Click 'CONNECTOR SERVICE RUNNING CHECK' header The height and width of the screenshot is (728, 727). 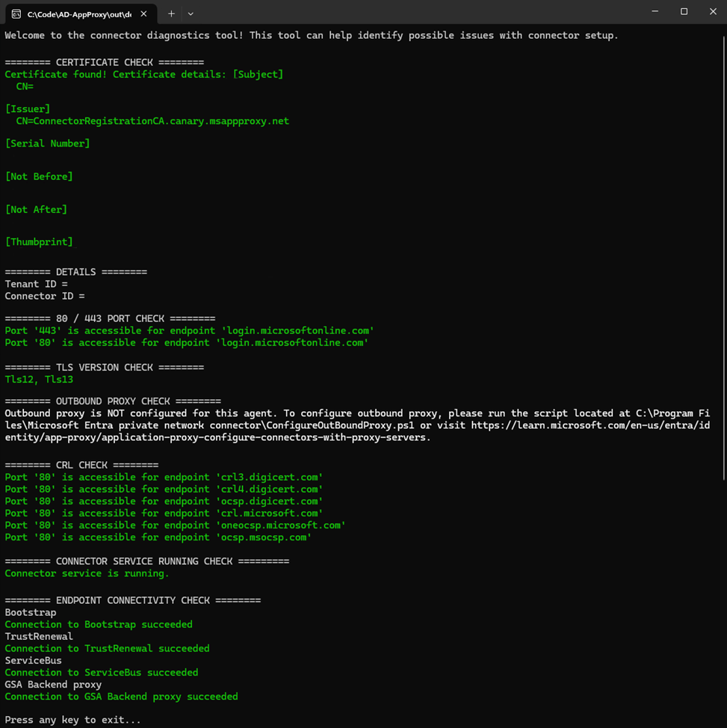click(x=147, y=561)
